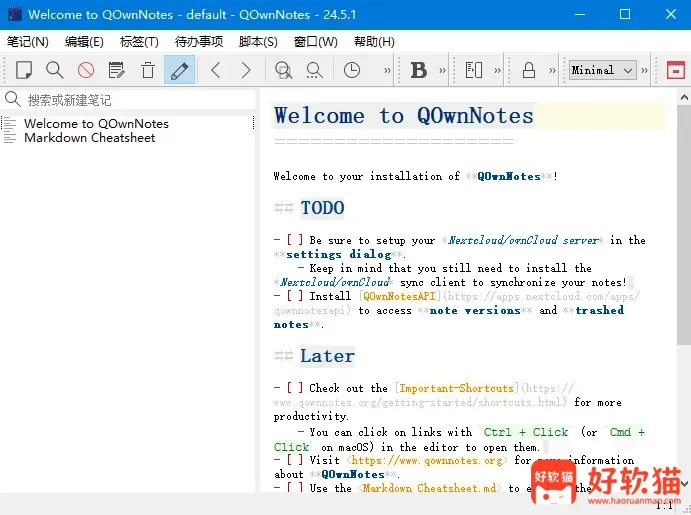Check the 'Check out the Important-Shortcuts' checkbox
The image size is (691, 515).
pos(295,388)
